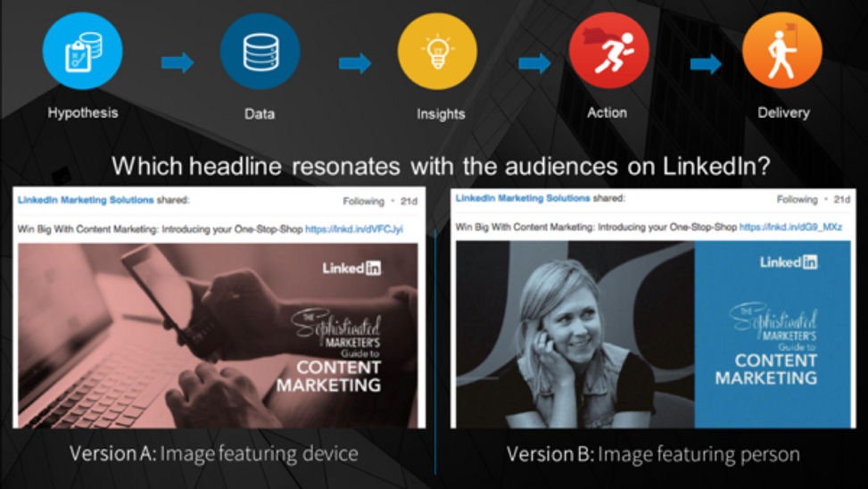868x489 pixels.
Task: Click the orange Delivery flag walker icon
Action: tap(782, 50)
